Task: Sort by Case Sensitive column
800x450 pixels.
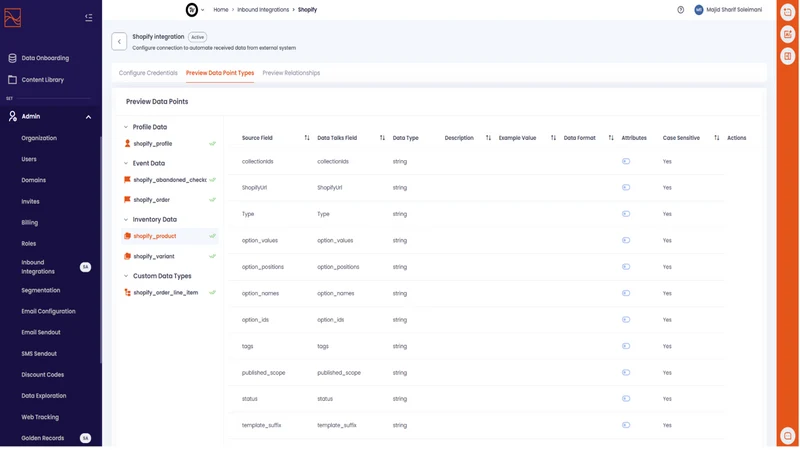Action: click(716, 138)
